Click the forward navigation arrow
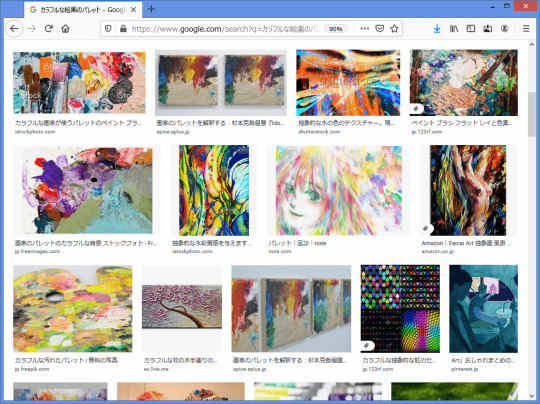This screenshot has width=540, height=404. tap(32, 29)
